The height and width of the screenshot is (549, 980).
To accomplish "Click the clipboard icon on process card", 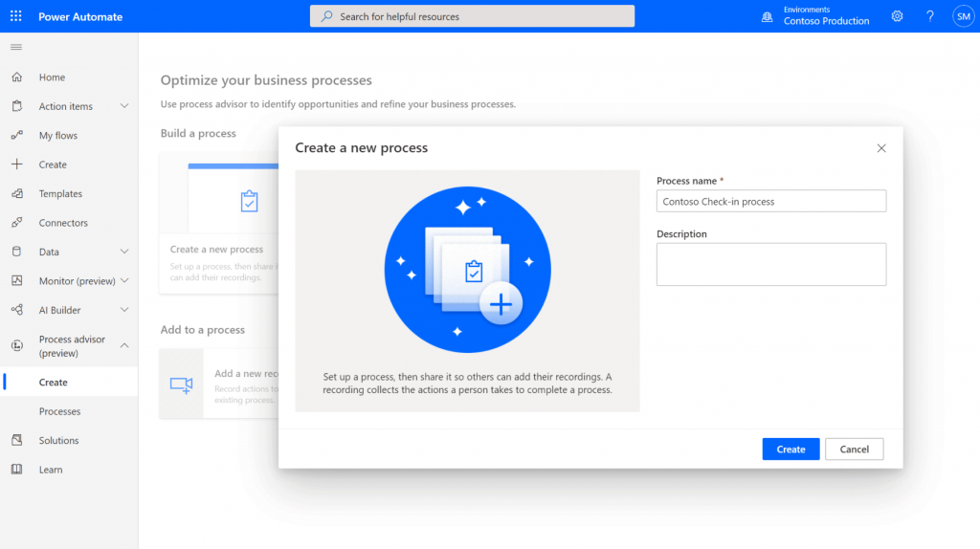I will (x=250, y=201).
